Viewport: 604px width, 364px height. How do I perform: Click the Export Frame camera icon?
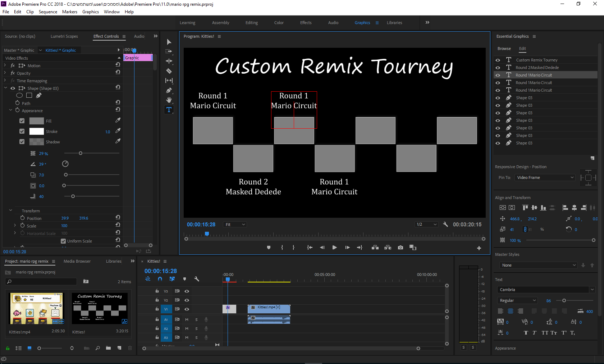[401, 248]
